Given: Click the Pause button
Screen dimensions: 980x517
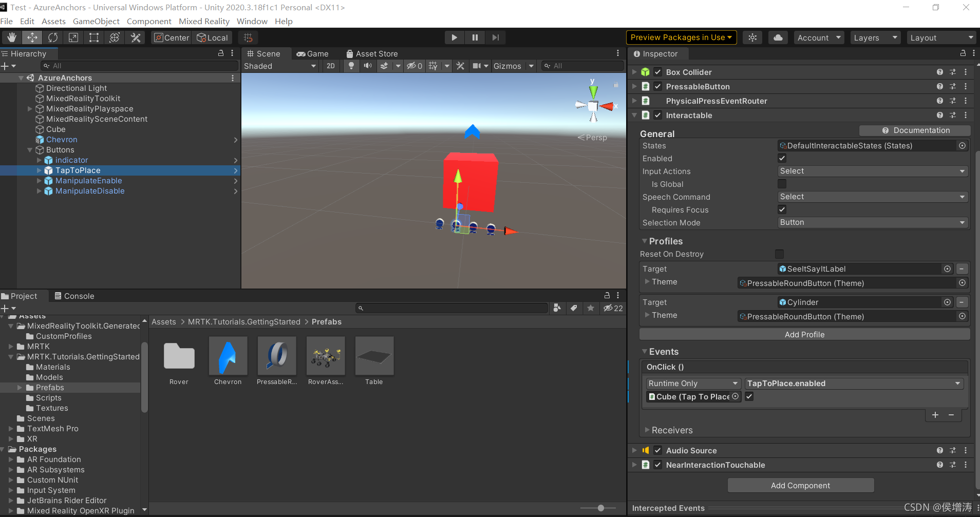Looking at the screenshot, I should 475,37.
